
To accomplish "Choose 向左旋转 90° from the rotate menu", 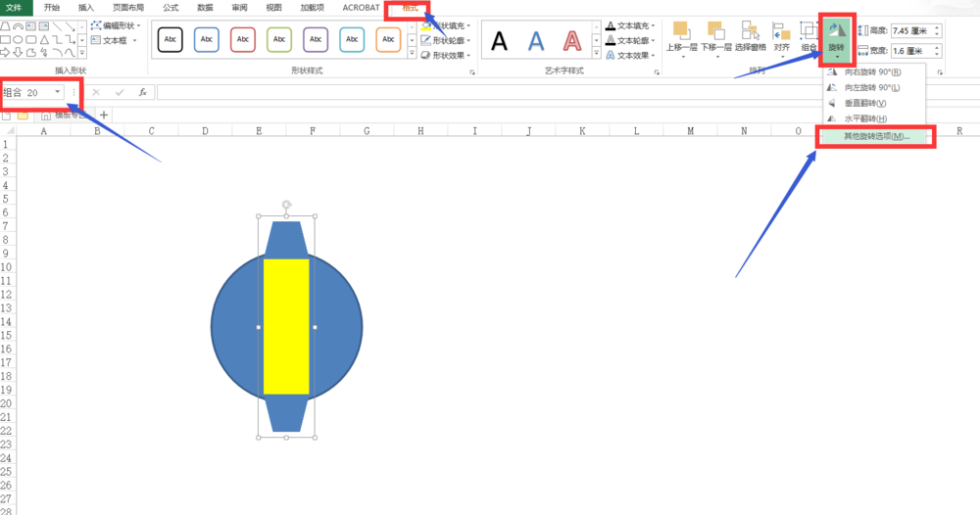I will [873, 88].
